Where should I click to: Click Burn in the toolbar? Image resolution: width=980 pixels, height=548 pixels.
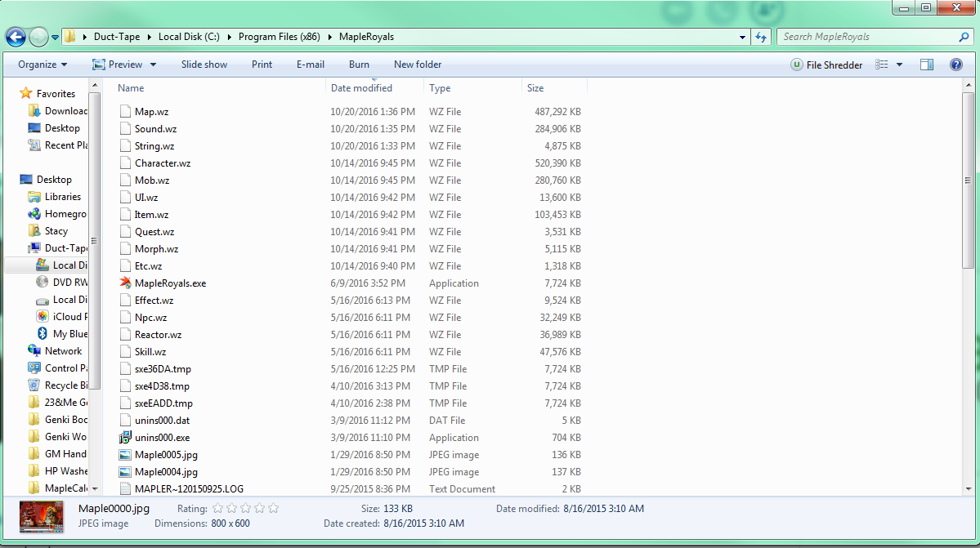point(359,65)
